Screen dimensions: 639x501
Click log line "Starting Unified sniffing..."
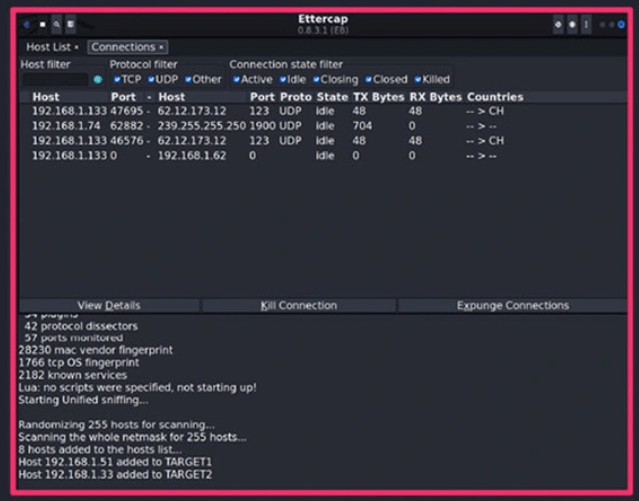(x=84, y=400)
